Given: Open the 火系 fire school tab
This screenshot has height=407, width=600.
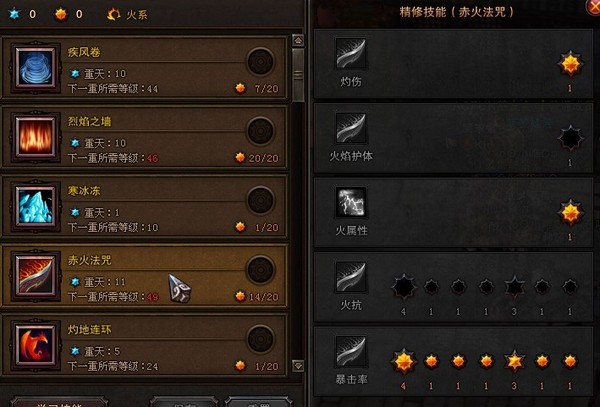Looking at the screenshot, I should 127,15.
